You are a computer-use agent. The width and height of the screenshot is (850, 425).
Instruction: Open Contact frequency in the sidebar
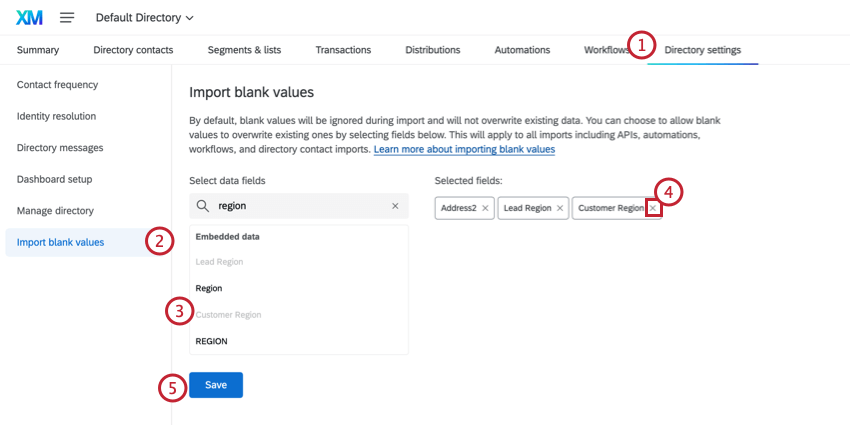coord(57,85)
